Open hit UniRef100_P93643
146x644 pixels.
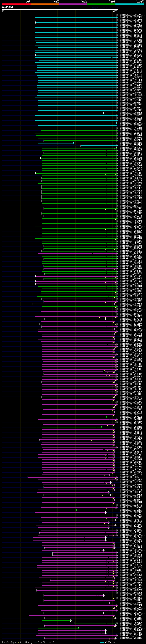pos(131,376)
